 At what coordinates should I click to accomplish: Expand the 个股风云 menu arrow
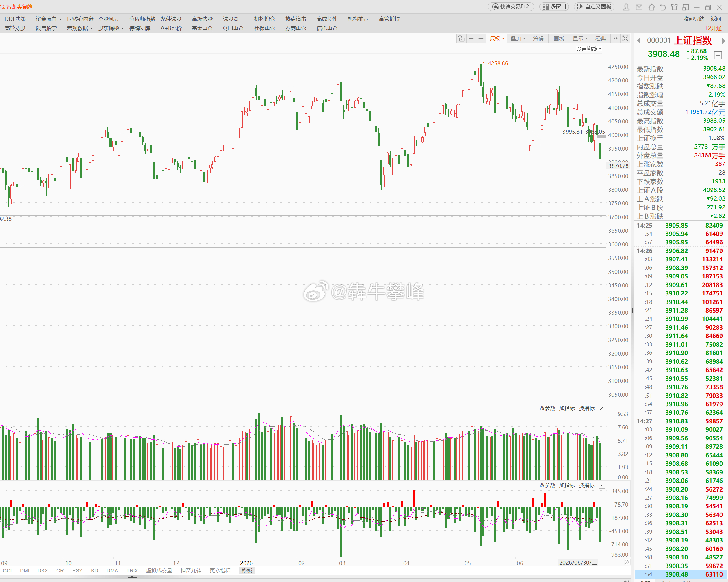[x=123, y=19]
